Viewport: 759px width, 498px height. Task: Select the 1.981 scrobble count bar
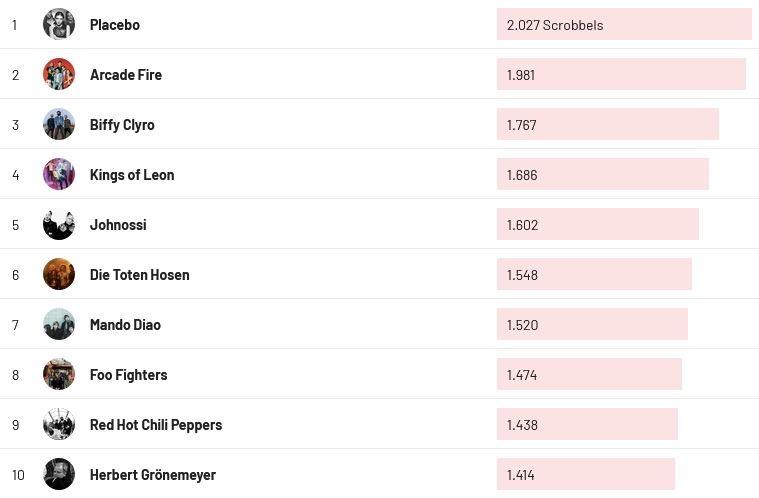click(621, 74)
